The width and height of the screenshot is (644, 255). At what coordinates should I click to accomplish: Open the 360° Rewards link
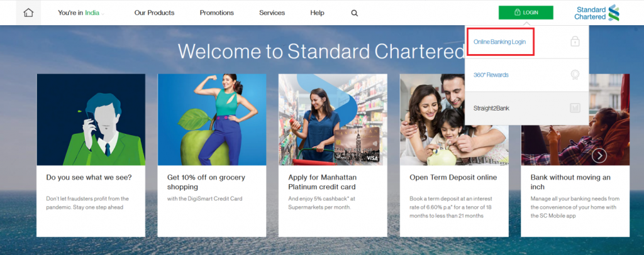pos(491,75)
